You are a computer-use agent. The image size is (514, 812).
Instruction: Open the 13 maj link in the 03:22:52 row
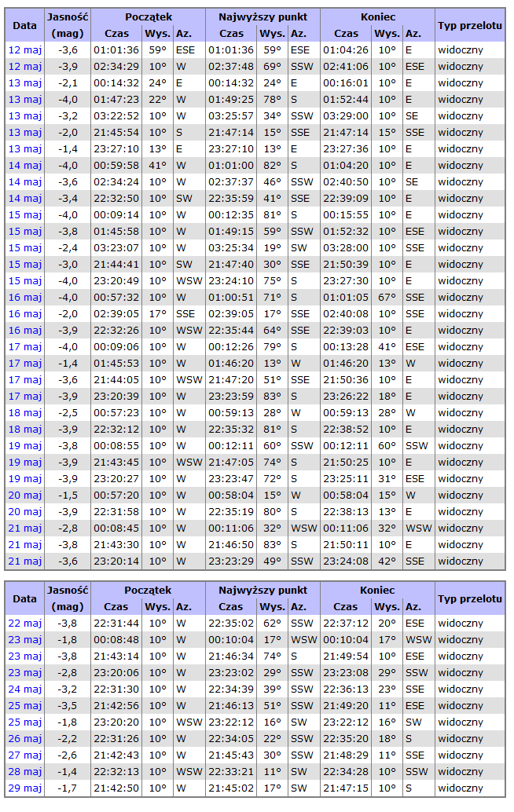tap(25, 116)
